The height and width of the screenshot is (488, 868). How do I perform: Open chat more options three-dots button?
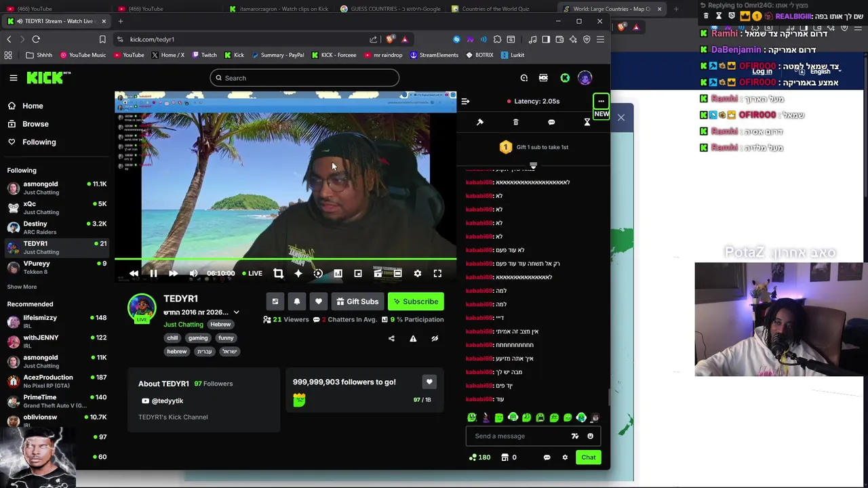[x=601, y=101]
